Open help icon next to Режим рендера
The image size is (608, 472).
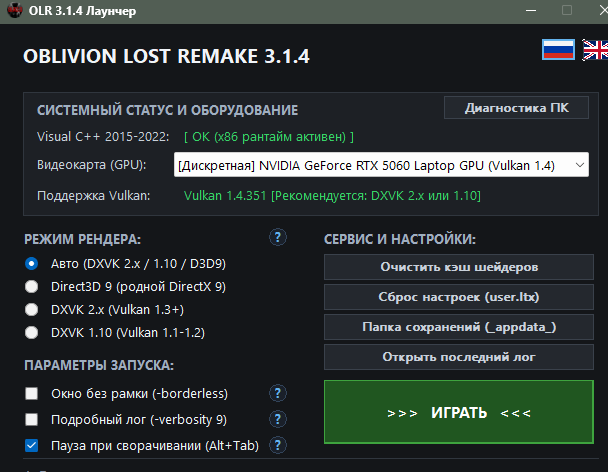pyautogui.click(x=278, y=237)
